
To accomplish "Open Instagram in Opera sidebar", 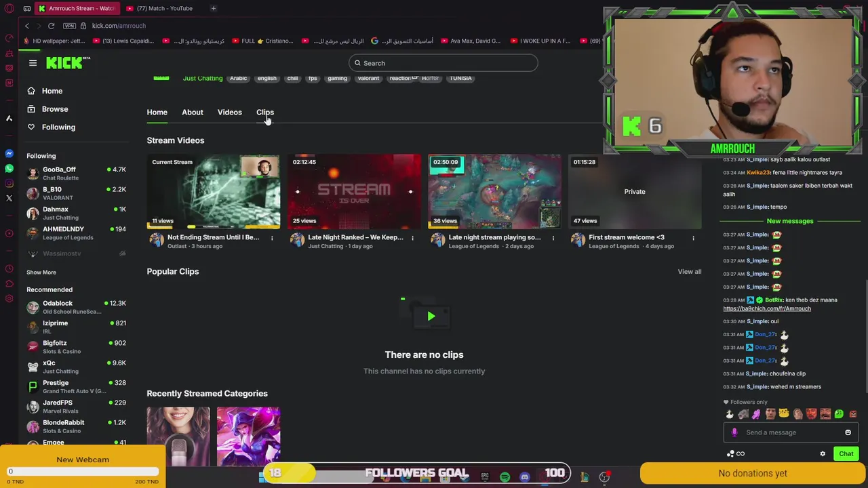I will (9, 183).
